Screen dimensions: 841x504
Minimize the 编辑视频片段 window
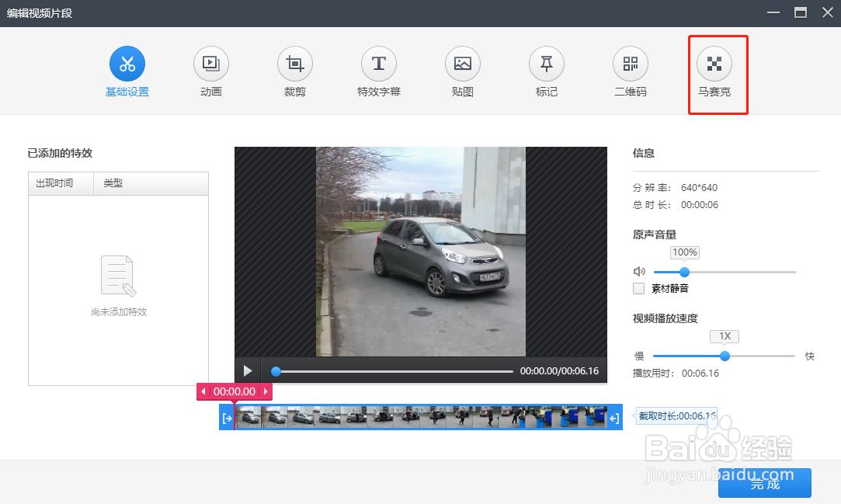(773, 12)
